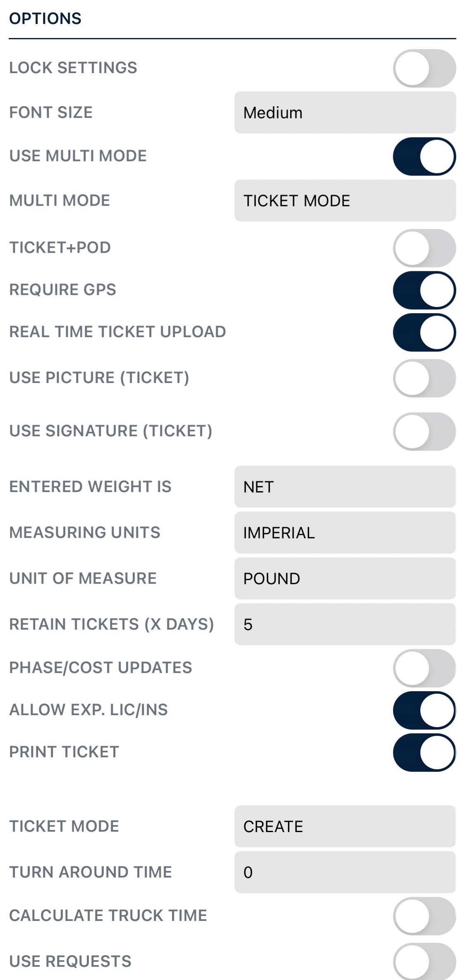Change Entered Weight Is from NET
Viewport: 465px width, 980px height.
click(x=345, y=487)
